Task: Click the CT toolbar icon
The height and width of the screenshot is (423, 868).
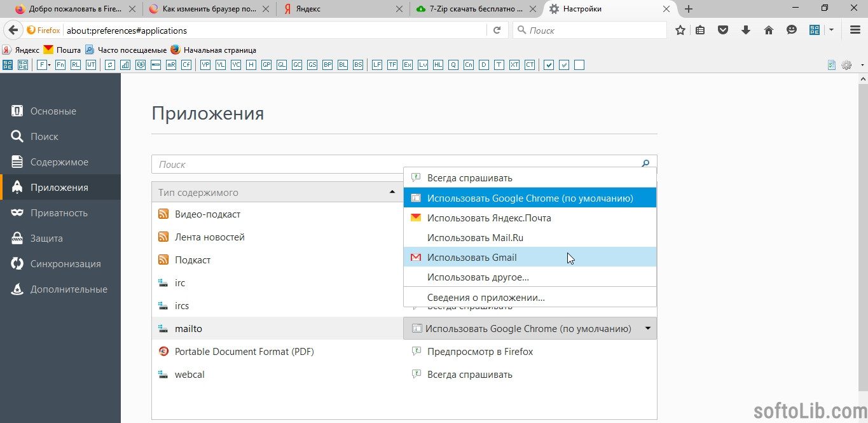Action: 530,65
